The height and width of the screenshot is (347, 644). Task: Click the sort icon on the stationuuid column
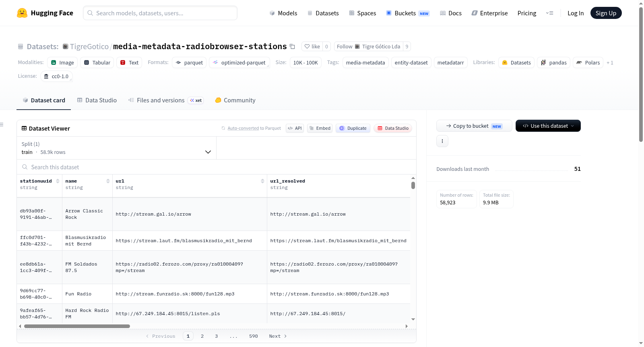click(x=58, y=181)
